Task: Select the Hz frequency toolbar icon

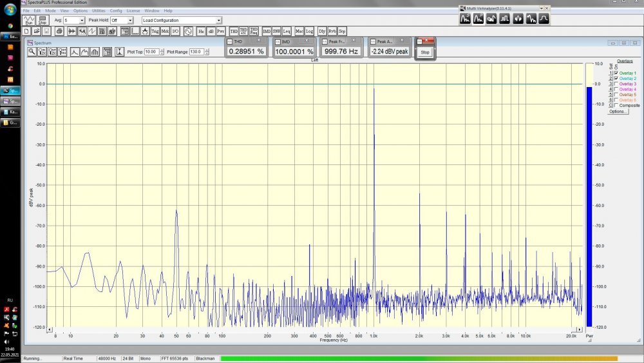Action: (201, 31)
